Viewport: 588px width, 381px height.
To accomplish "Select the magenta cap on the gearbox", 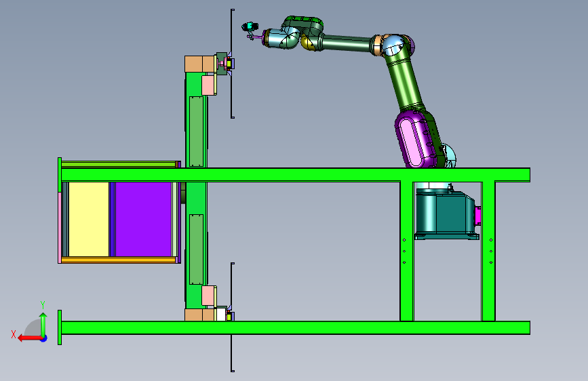I will (477, 216).
